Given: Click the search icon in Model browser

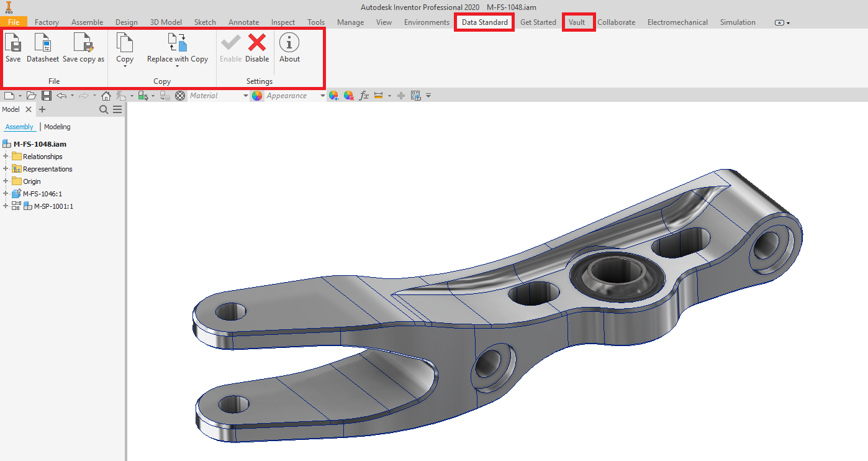Looking at the screenshot, I should tap(104, 109).
